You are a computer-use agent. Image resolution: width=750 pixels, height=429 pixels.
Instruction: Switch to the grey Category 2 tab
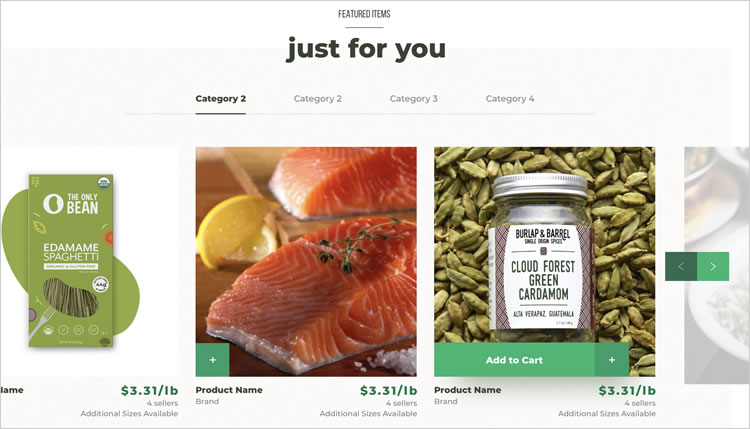[318, 99]
